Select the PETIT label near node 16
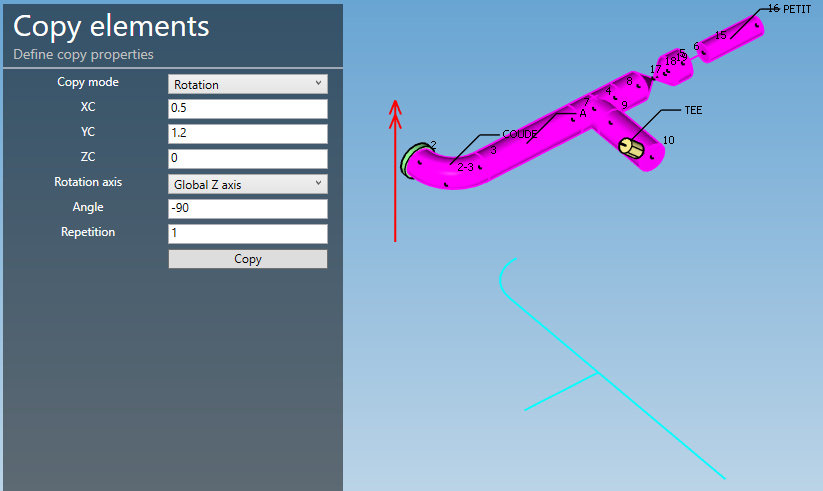Image resolution: width=823 pixels, height=491 pixels. point(797,9)
